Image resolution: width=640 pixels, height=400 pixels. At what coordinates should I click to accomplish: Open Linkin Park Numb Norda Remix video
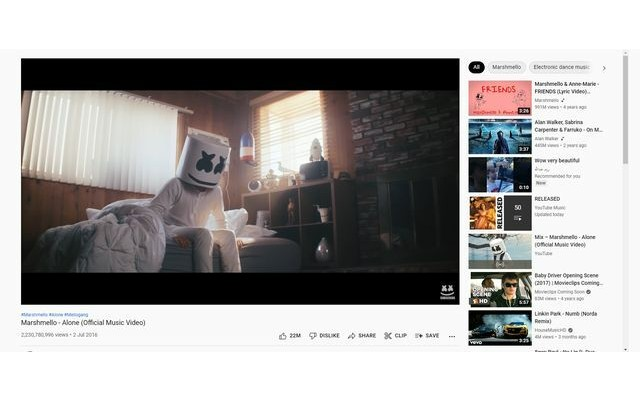[x=500, y=327]
